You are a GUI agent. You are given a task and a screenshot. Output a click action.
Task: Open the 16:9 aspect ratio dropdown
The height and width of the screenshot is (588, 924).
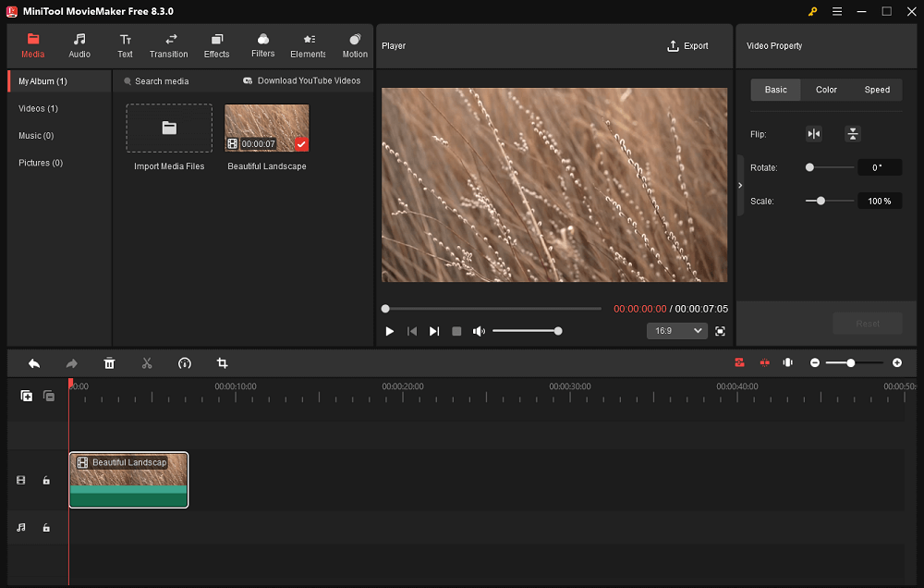[x=676, y=331]
